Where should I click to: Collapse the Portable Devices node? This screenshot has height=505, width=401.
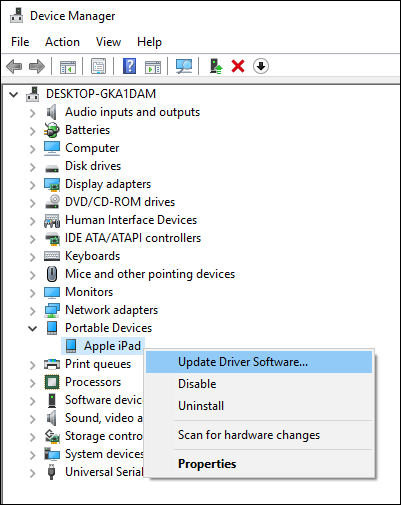pyautogui.click(x=33, y=329)
